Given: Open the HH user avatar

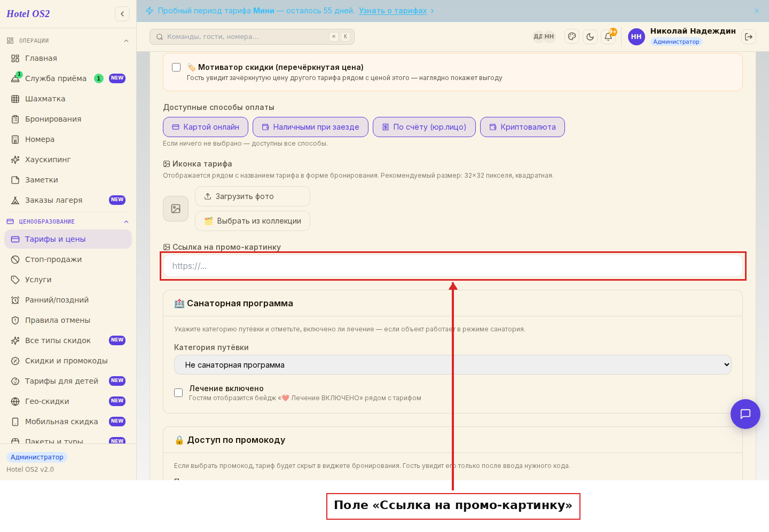Looking at the screenshot, I should pos(636,37).
